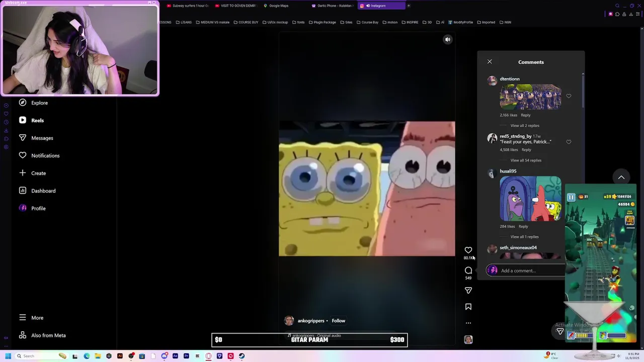
Task: Click the taskbar Search box
Action: point(42,356)
